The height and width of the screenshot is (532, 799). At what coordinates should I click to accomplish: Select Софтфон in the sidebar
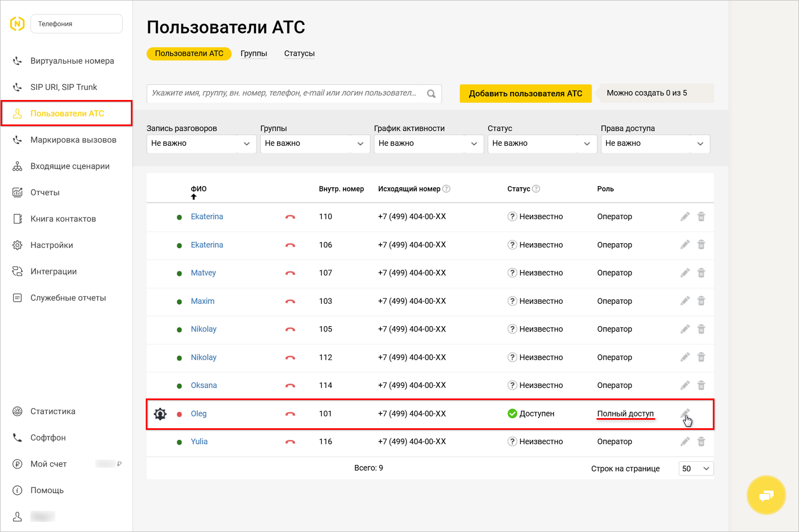tap(48, 437)
